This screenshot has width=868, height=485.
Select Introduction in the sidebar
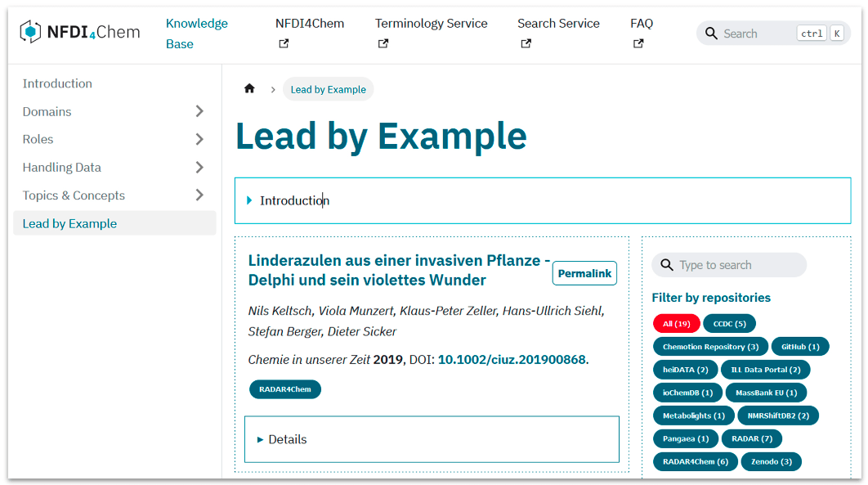pos(57,83)
